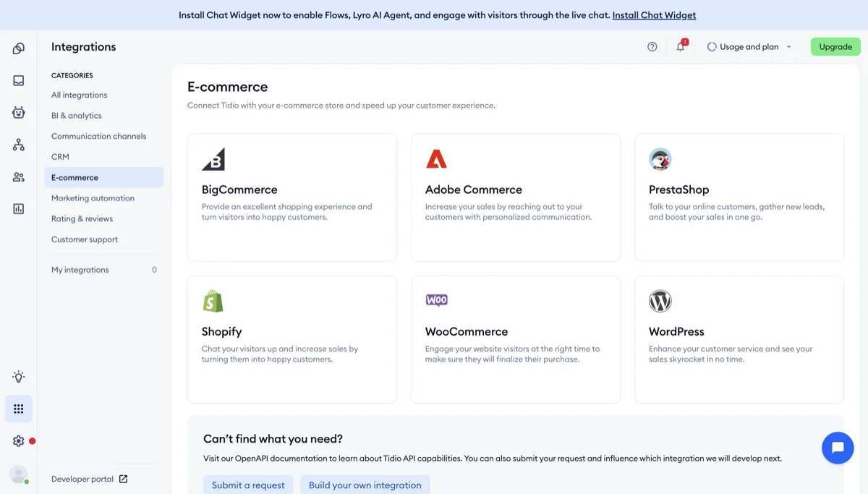The image size is (868, 494).
Task: Open the Flows icon in left sidebar
Action: click(x=19, y=145)
